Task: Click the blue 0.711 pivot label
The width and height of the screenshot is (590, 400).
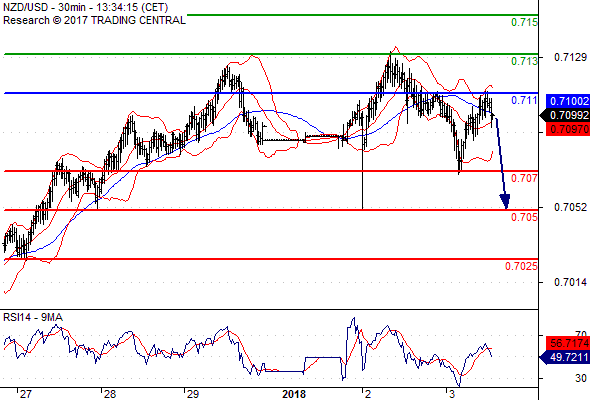Action: point(524,100)
